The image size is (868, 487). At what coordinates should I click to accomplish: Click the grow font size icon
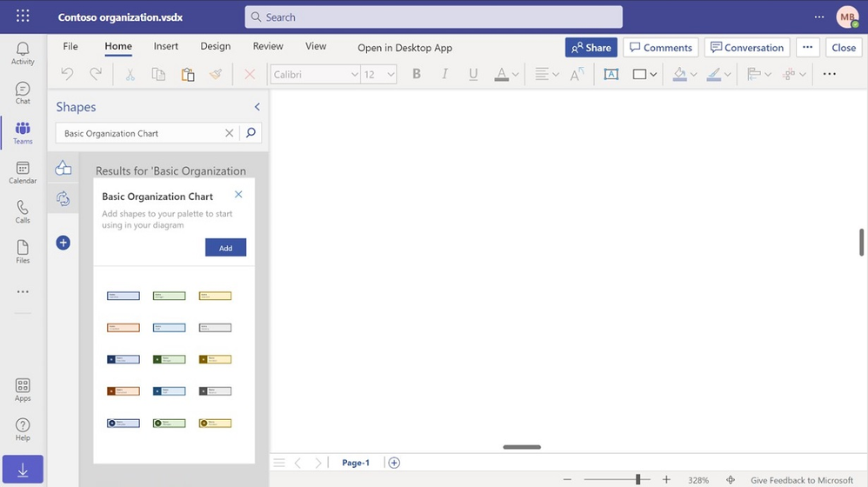pos(577,74)
